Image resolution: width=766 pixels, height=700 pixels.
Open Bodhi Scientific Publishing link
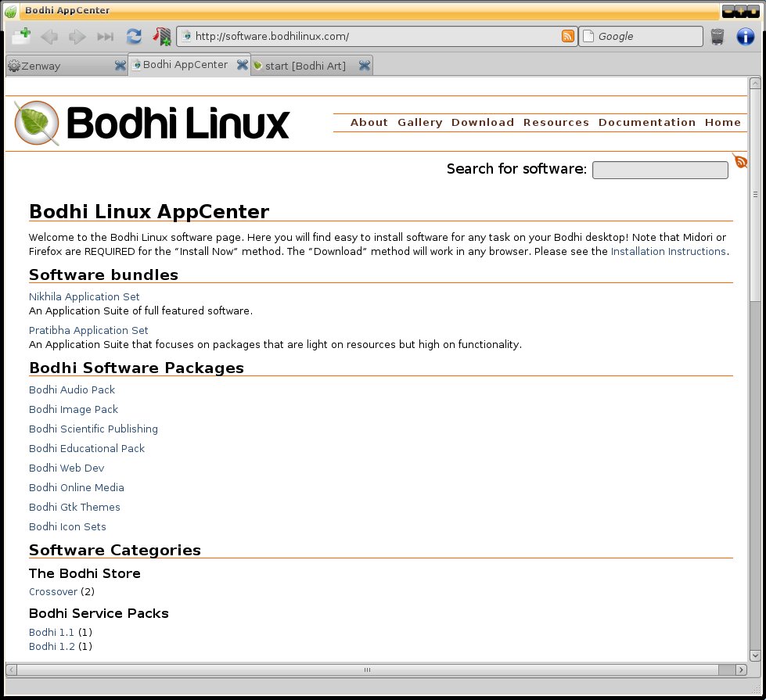click(x=93, y=429)
